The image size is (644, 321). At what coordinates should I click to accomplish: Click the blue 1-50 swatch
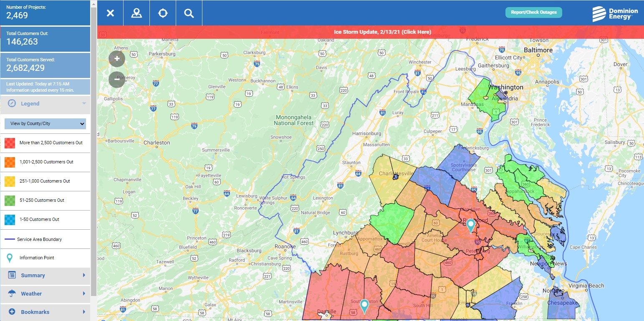click(10, 220)
